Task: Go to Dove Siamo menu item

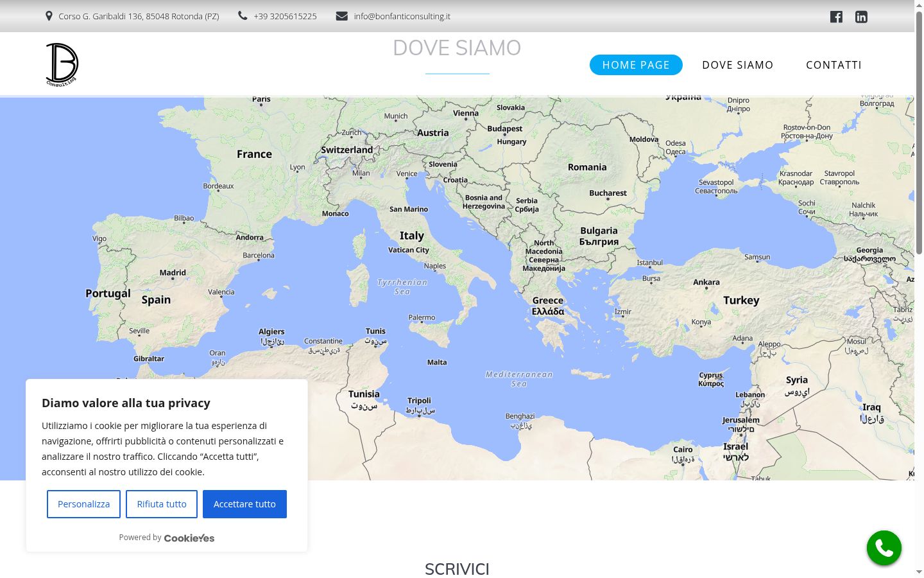Action: pos(738,65)
